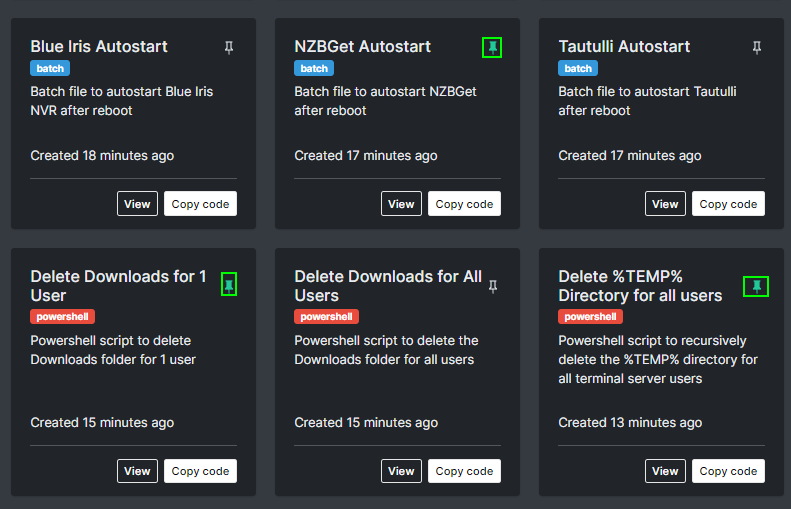Viewport: 791px width, 509px height.
Task: Copy code of Delete Downloads for All Users
Action: coord(464,471)
